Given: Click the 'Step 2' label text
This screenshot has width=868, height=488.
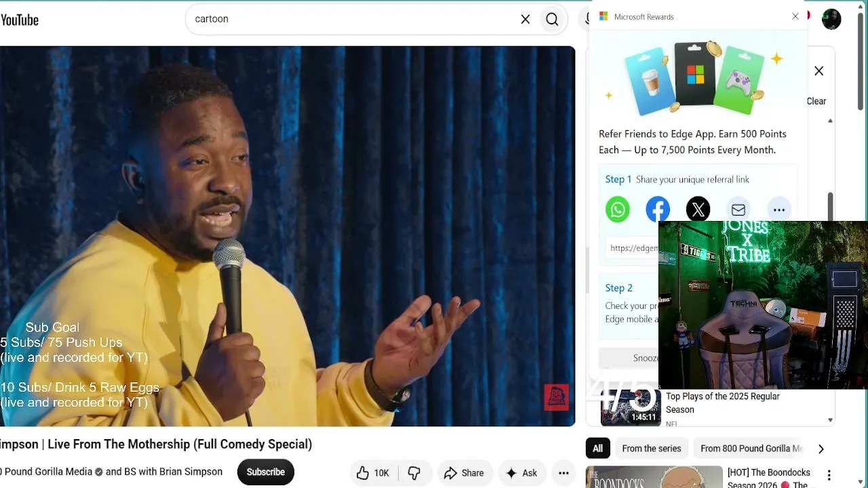Looking at the screenshot, I should [x=619, y=288].
